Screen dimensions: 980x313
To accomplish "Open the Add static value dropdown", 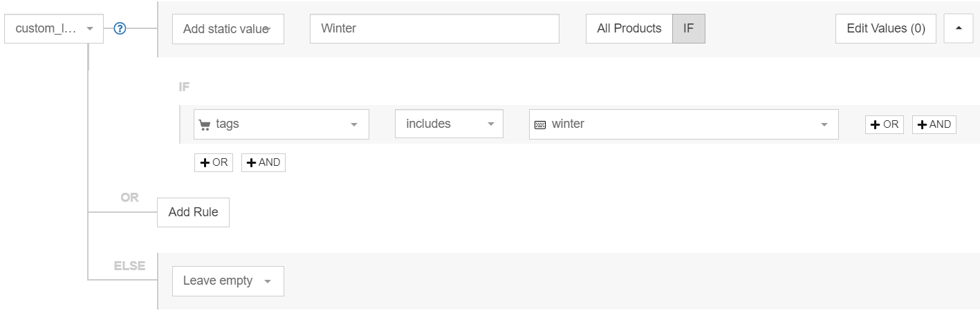I will [x=228, y=29].
